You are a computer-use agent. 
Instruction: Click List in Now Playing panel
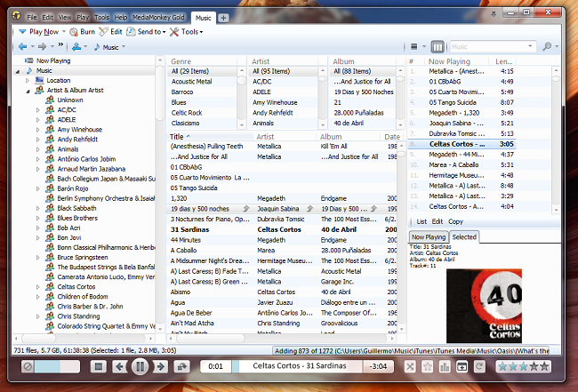pos(421,221)
